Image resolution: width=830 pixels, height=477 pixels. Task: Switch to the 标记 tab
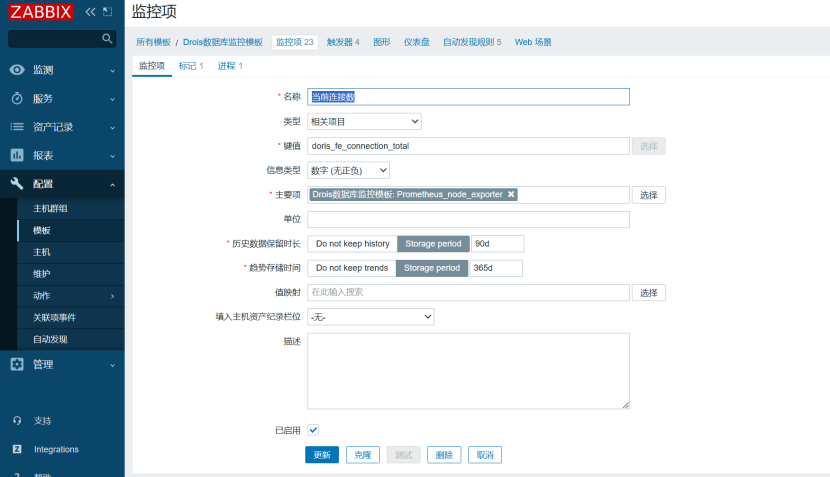pyautogui.click(x=191, y=66)
